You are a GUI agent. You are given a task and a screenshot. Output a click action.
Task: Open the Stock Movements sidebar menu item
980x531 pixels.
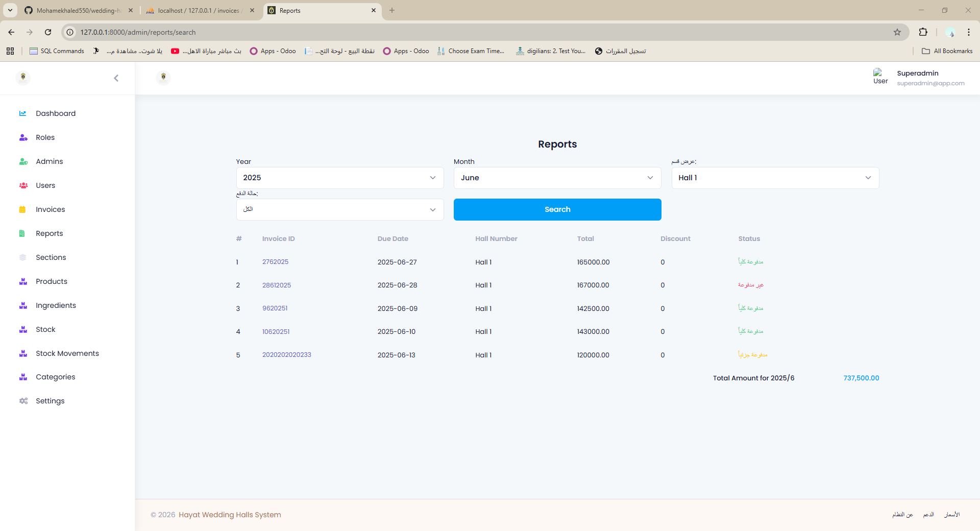pyautogui.click(x=67, y=353)
